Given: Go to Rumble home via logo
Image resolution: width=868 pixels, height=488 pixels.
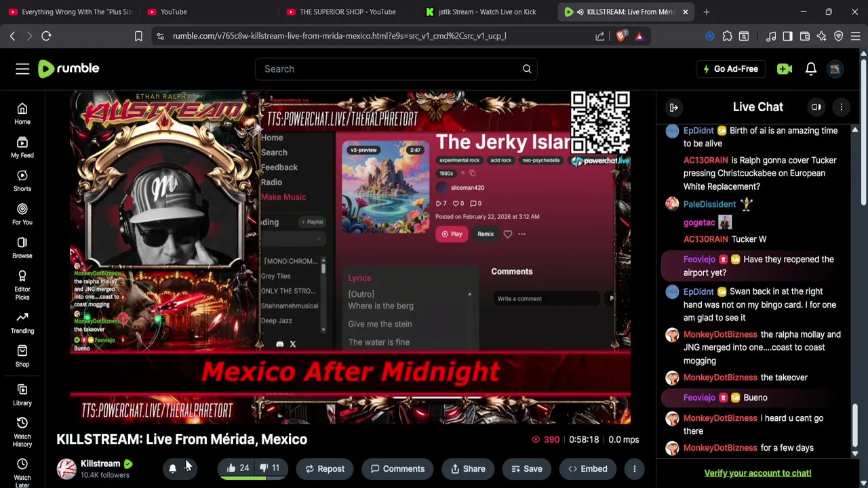Looking at the screenshot, I should 68,68.
